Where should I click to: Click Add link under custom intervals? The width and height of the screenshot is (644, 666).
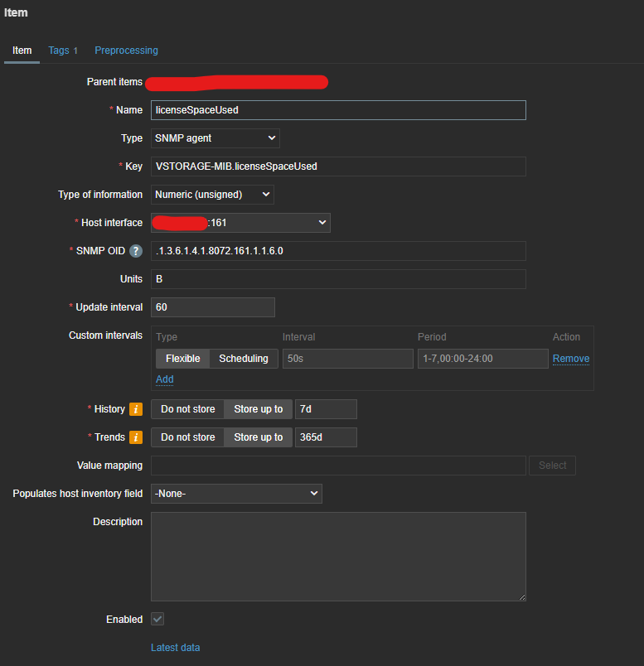point(165,379)
